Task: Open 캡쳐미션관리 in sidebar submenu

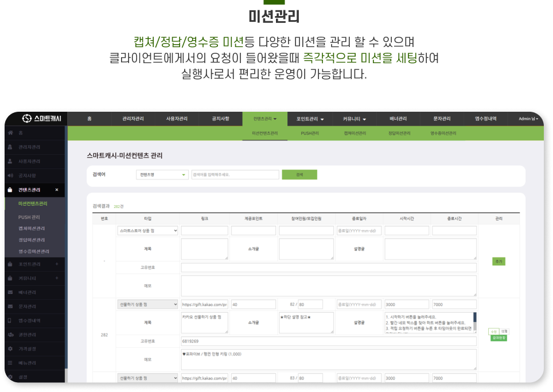Action: (32, 228)
